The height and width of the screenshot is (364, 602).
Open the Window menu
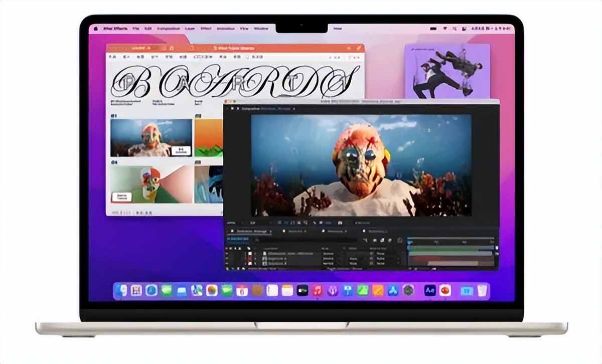pyautogui.click(x=261, y=29)
